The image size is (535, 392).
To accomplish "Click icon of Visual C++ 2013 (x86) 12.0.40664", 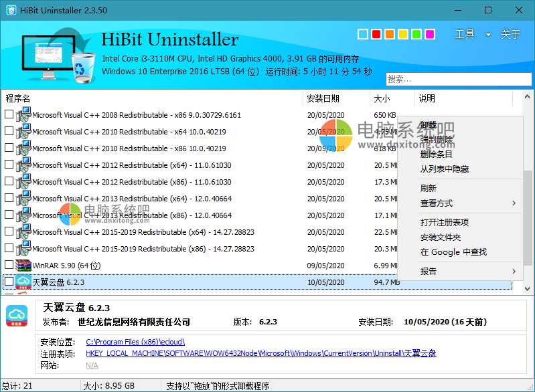I will click(x=23, y=215).
